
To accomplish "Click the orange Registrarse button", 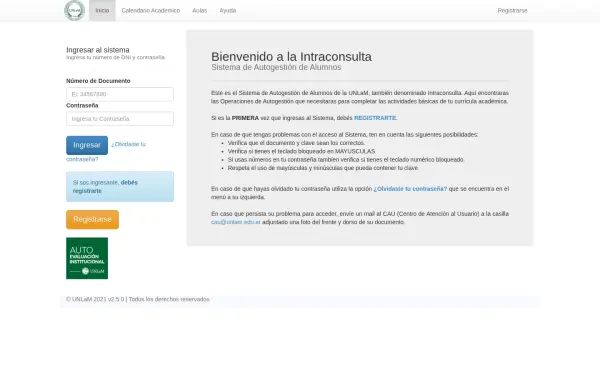I will point(92,220).
